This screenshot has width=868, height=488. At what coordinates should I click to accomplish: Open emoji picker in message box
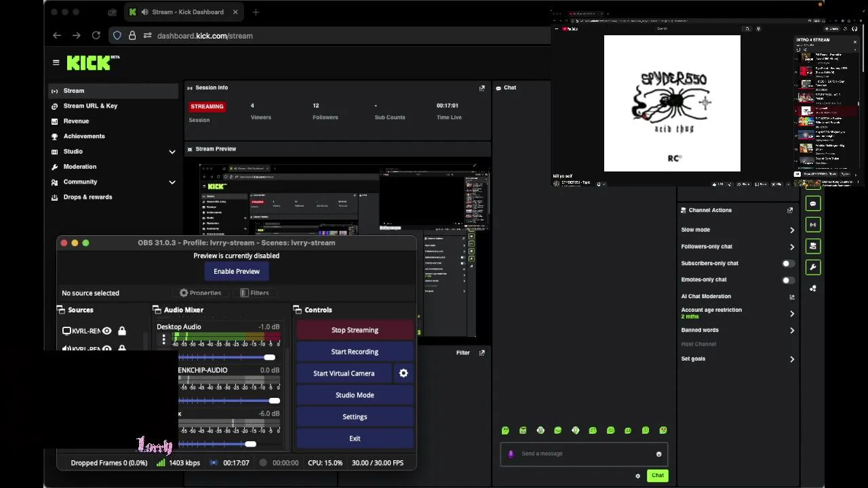pos(658,454)
